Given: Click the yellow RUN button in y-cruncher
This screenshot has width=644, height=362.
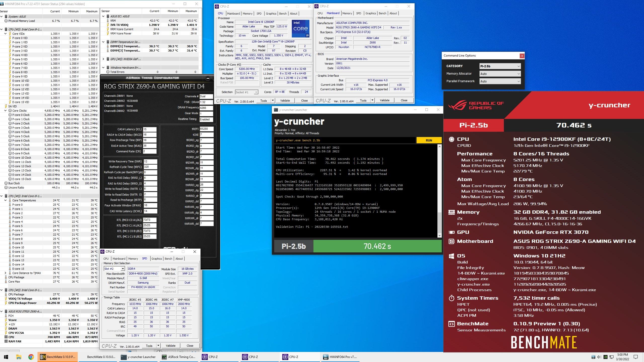Looking at the screenshot, I should pyautogui.click(x=429, y=140).
